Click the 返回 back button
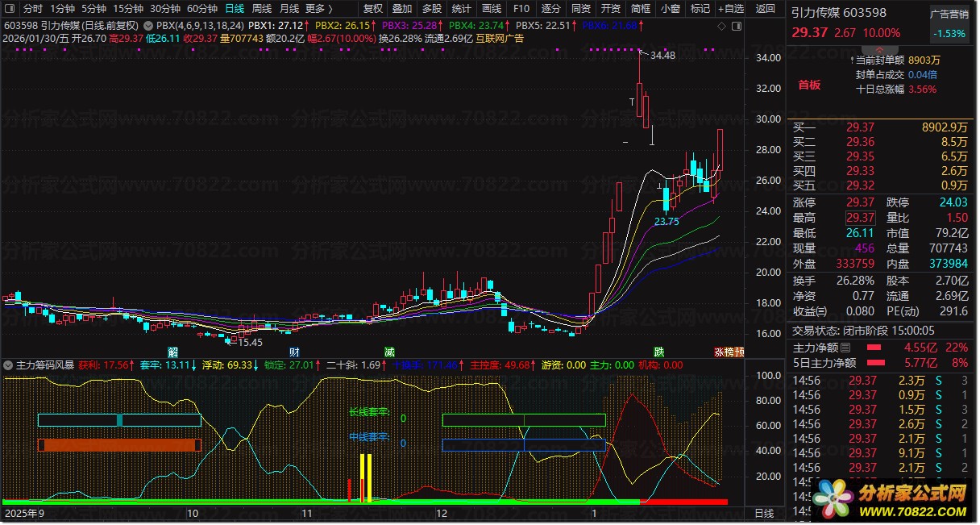This screenshot has height=525, width=980. point(766,9)
